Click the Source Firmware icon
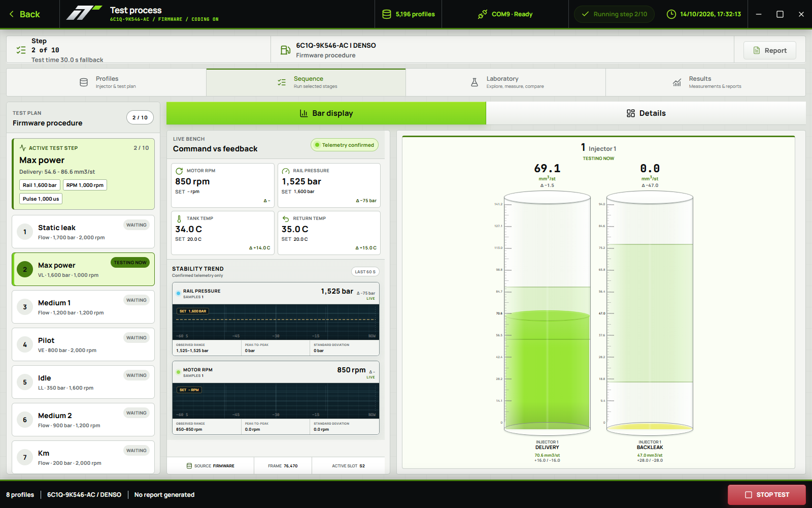Image resolution: width=812 pixels, height=508 pixels. [189, 466]
